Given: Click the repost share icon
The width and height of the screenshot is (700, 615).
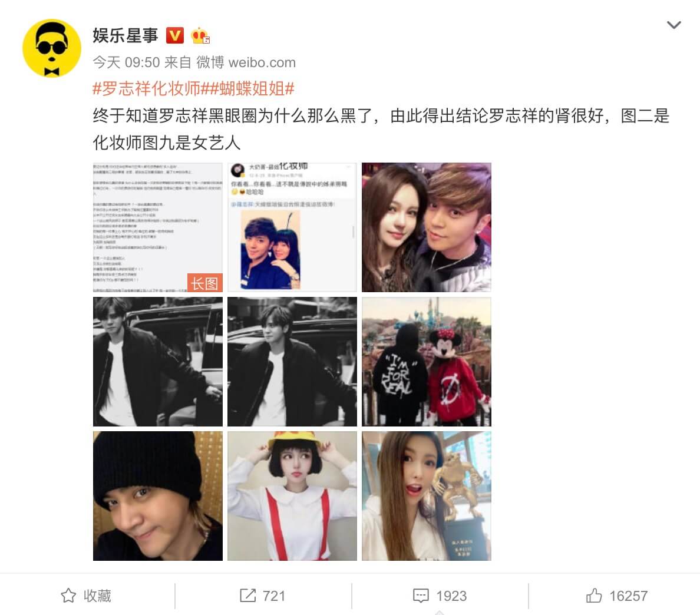Looking at the screenshot, I should (x=247, y=596).
